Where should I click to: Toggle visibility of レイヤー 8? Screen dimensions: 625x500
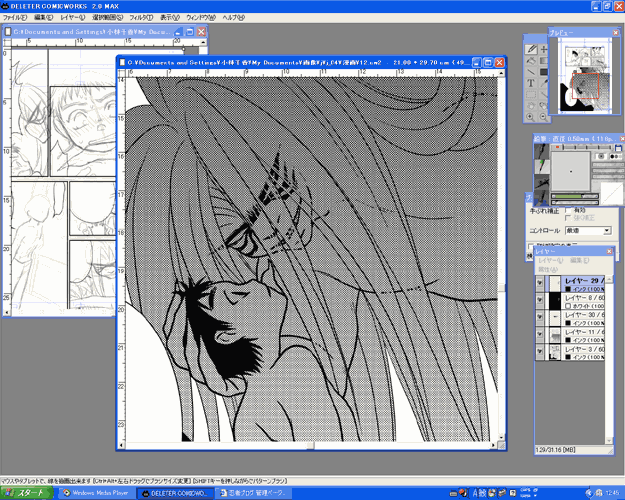pos(539,301)
